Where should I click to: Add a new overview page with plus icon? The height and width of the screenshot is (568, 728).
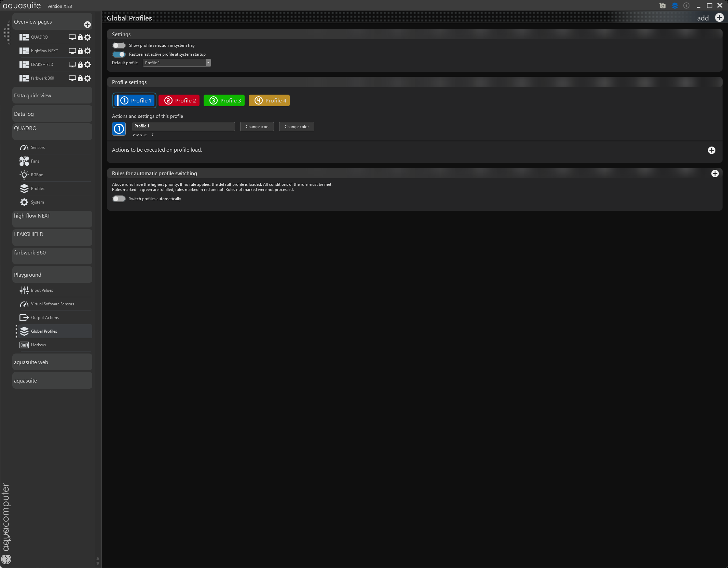(87, 25)
